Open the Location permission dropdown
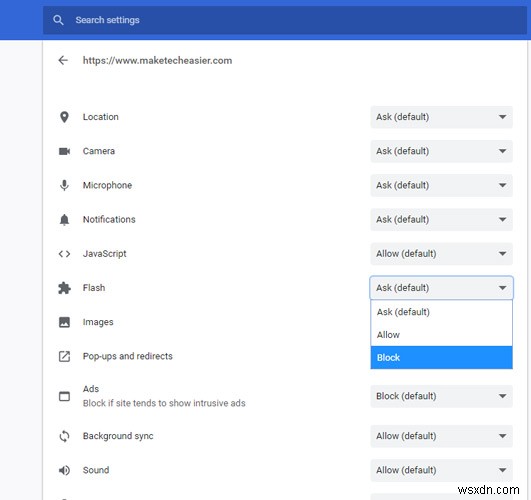This screenshot has width=531, height=500. tap(441, 117)
